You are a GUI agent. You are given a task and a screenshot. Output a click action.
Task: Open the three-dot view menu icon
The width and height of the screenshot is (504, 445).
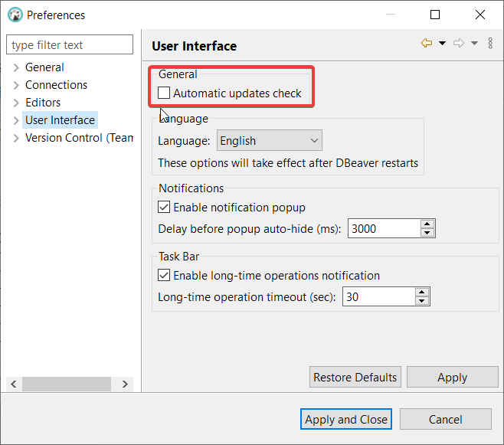pyautogui.click(x=490, y=43)
